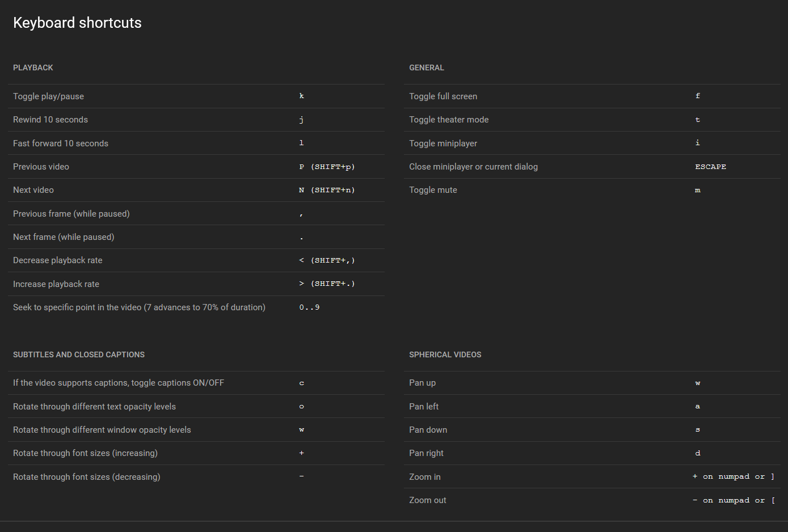Click the ESCAPE shortcut key text
Screen dimensions: 788x532
tap(710, 167)
